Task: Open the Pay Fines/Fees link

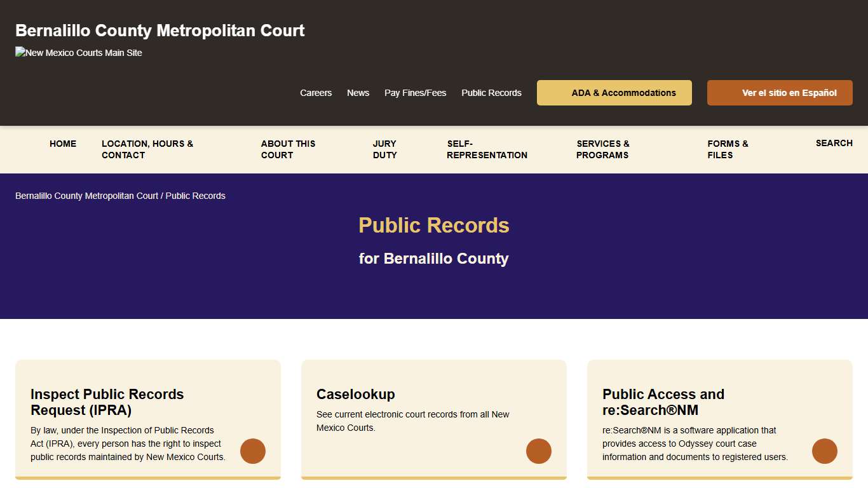Action: point(415,93)
